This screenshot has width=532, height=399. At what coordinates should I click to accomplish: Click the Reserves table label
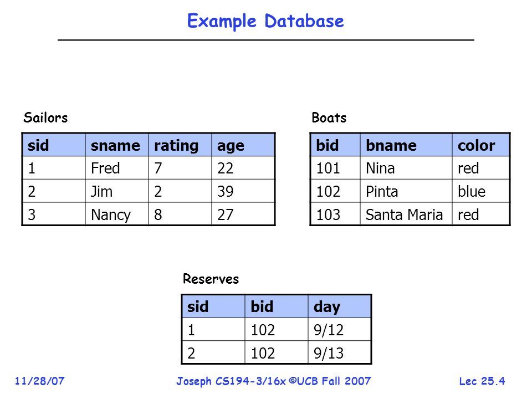pyautogui.click(x=211, y=279)
